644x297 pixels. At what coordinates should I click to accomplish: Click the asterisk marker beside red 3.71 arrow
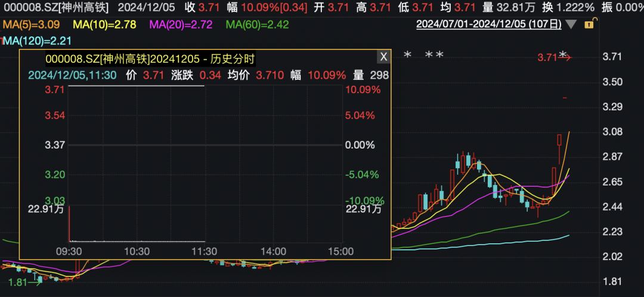(x=563, y=55)
